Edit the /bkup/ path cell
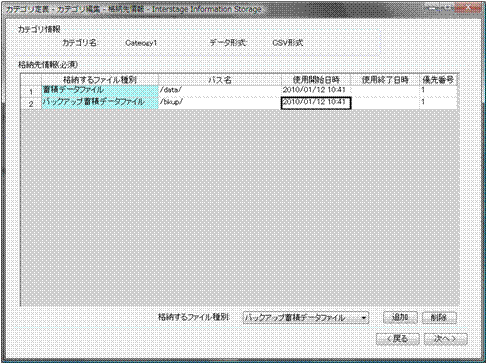The image size is (487, 364). pos(220,103)
